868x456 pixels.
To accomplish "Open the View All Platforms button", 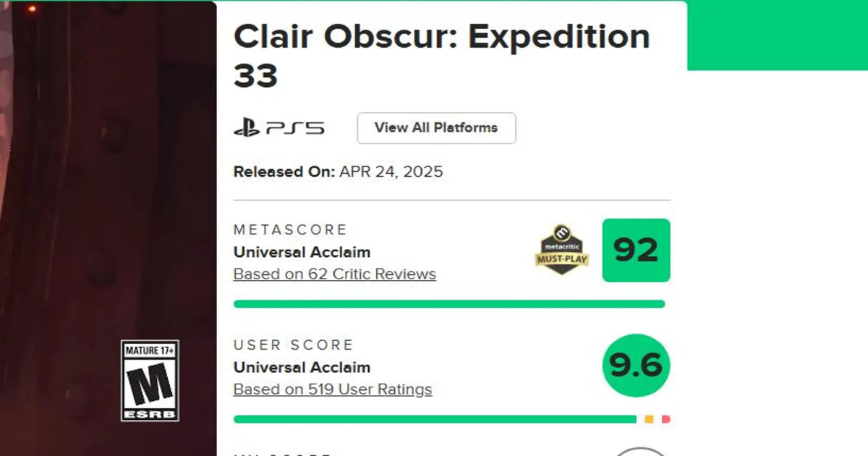I will pos(436,128).
